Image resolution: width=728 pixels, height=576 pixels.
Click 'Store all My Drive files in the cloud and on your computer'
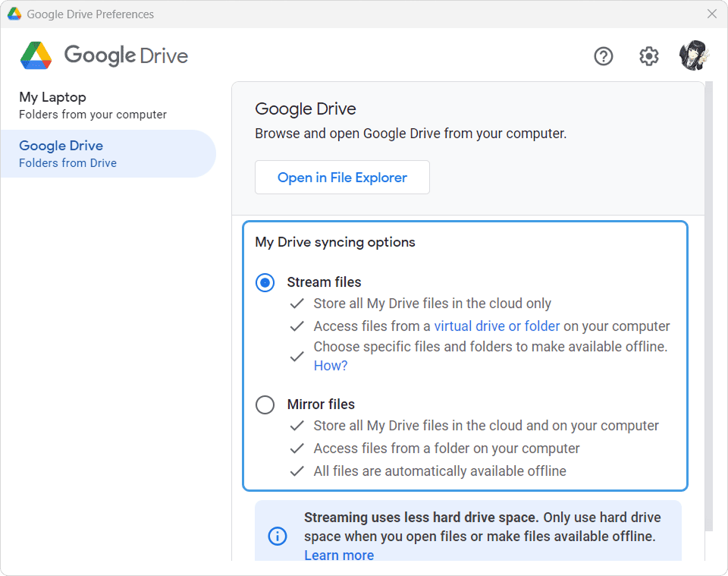[x=486, y=426]
